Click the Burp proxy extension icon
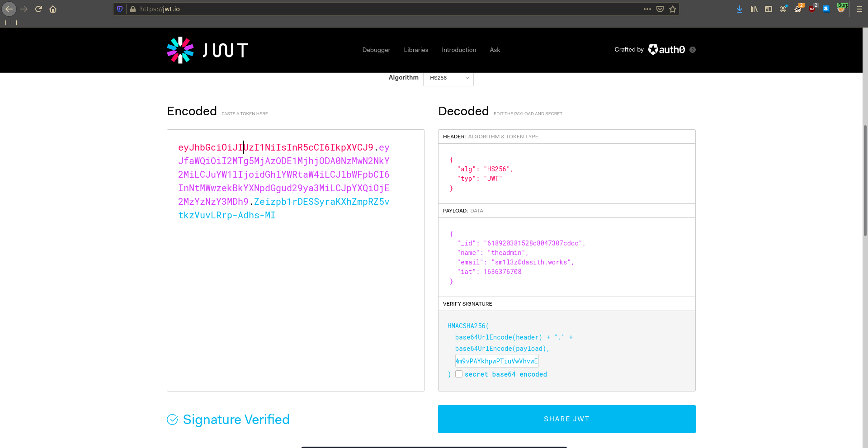 click(x=841, y=9)
